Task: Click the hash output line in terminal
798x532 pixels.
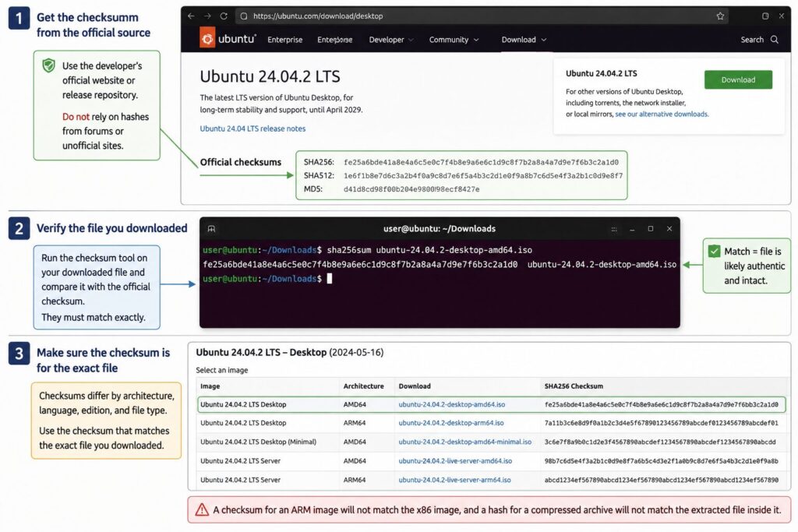Action: 440,265
